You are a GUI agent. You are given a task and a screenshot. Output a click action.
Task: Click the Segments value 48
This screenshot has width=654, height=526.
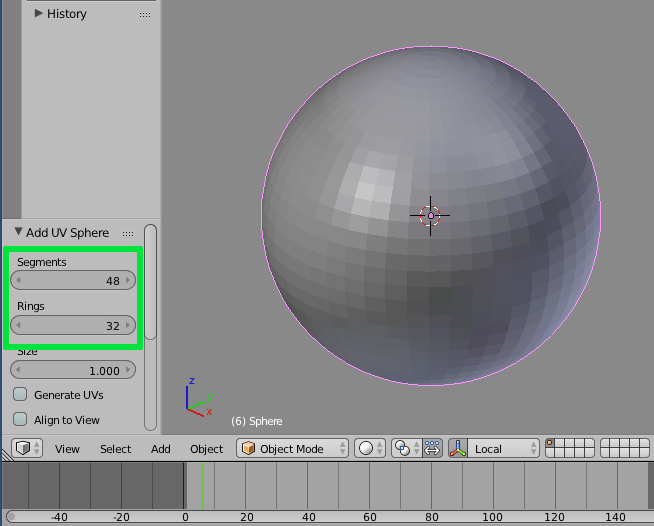click(113, 281)
